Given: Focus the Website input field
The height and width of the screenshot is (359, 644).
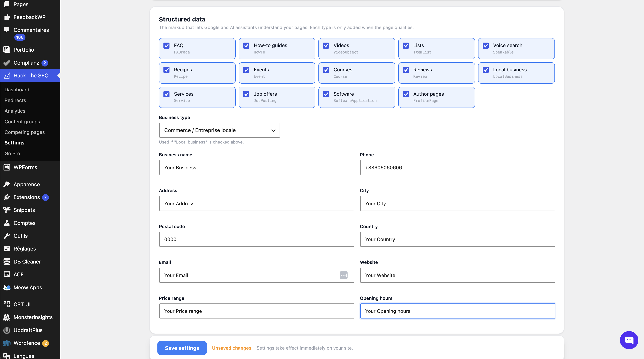Looking at the screenshot, I should coord(458,275).
